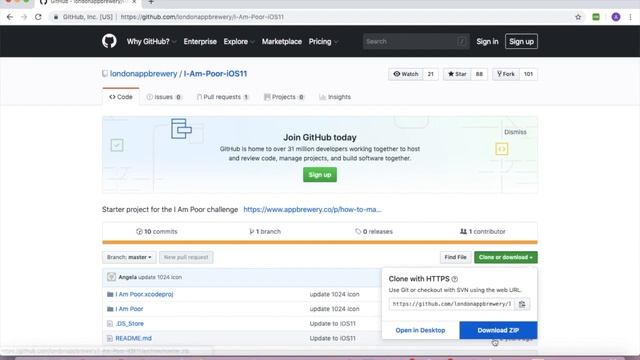
Task: Click the language bar under repository stats
Action: pos(320,242)
